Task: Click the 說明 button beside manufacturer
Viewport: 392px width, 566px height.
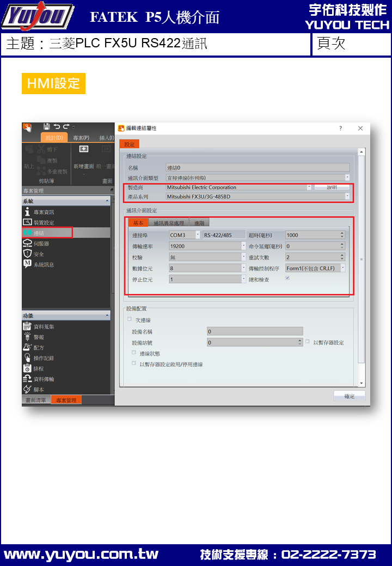Action: [x=332, y=187]
